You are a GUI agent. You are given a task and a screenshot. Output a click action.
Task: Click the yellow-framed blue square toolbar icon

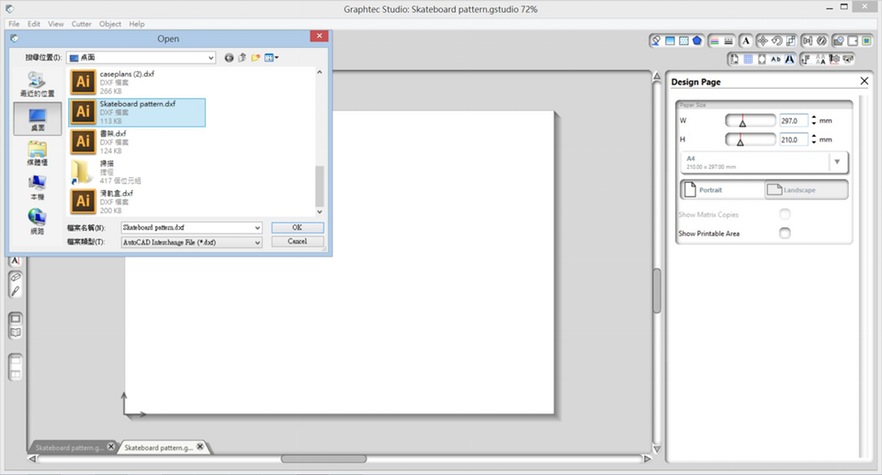pyautogui.click(x=867, y=41)
